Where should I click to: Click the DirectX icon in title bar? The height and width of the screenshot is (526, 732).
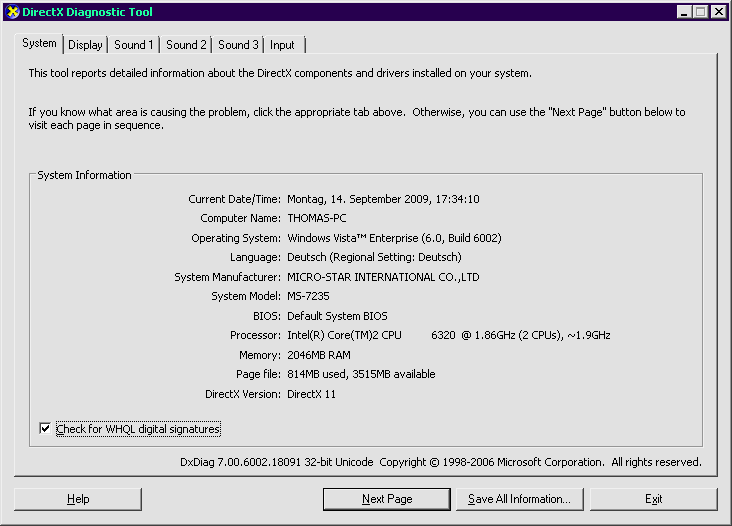click(x=12, y=12)
